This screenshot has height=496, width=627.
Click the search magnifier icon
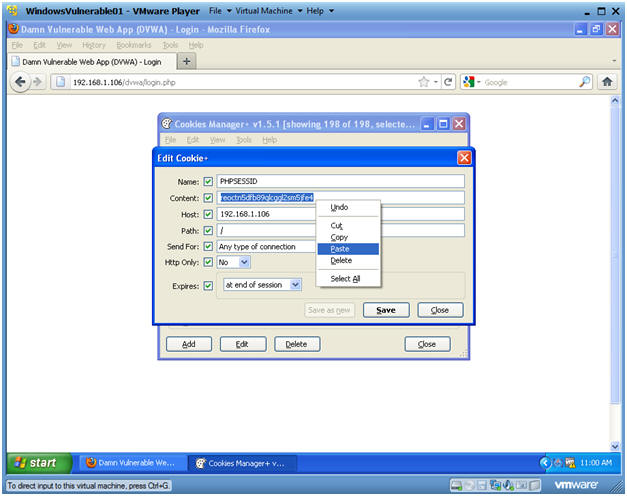click(584, 82)
